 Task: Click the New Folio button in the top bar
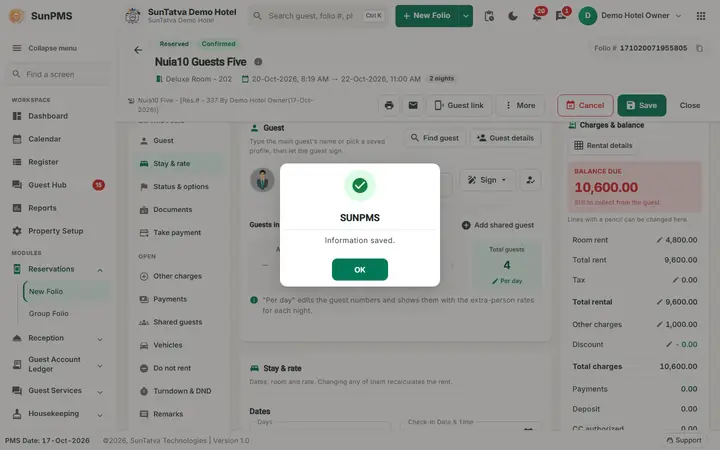[x=427, y=16]
